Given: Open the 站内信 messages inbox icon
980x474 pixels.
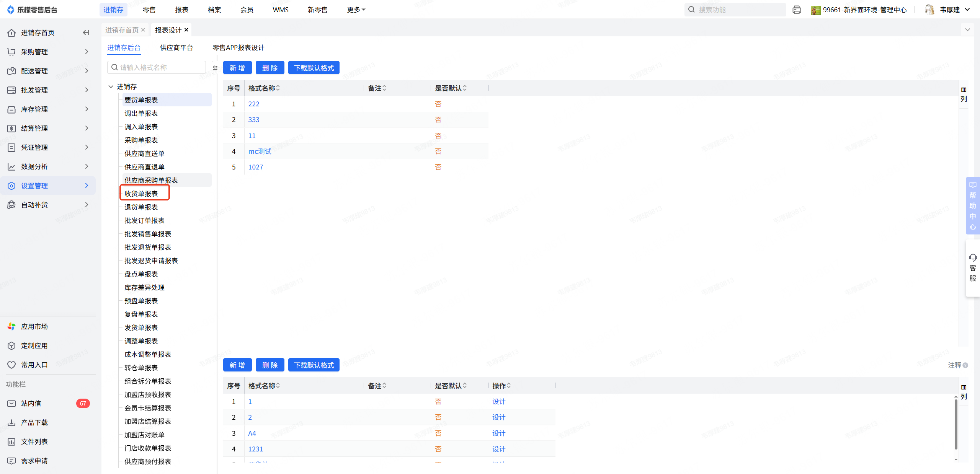Looking at the screenshot, I should point(11,403).
